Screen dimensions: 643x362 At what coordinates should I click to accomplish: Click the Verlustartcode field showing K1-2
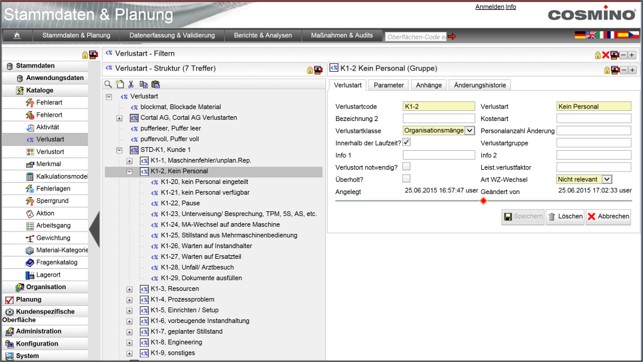(439, 106)
